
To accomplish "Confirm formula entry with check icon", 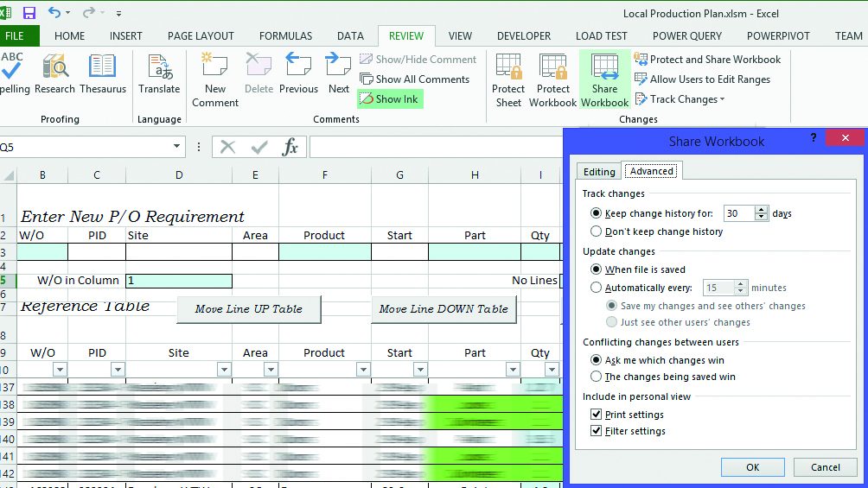I will click(259, 147).
